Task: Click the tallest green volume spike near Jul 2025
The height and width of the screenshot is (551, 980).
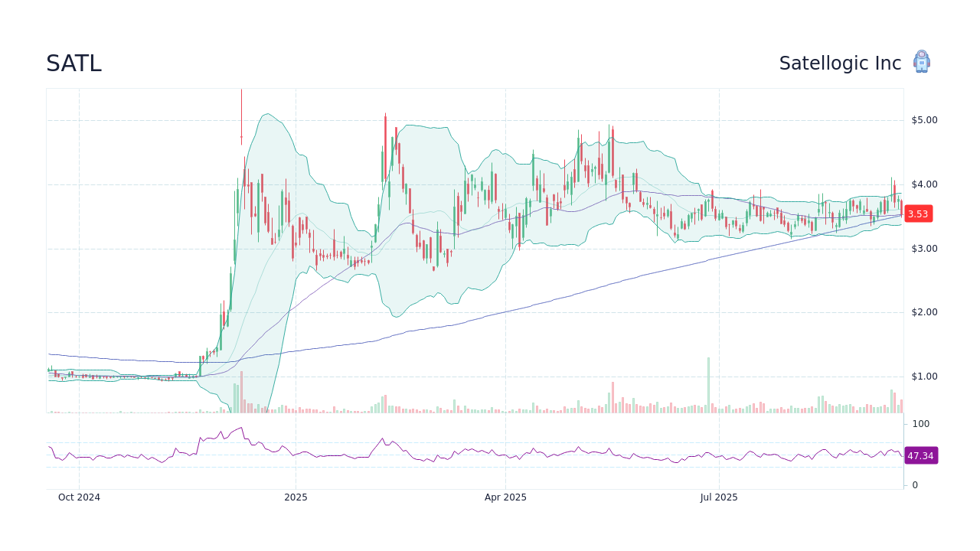Action: tap(707, 386)
